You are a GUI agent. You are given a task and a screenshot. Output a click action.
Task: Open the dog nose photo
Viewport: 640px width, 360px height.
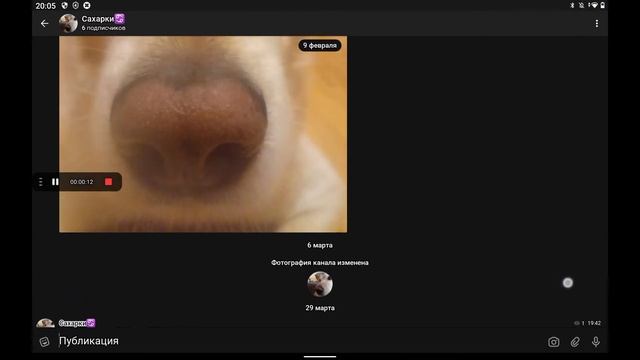pos(203,134)
